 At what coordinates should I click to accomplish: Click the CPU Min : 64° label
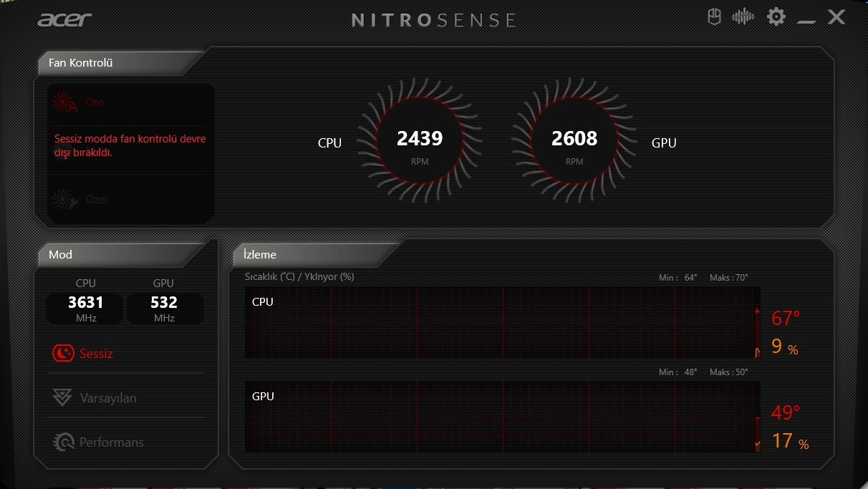(x=678, y=278)
